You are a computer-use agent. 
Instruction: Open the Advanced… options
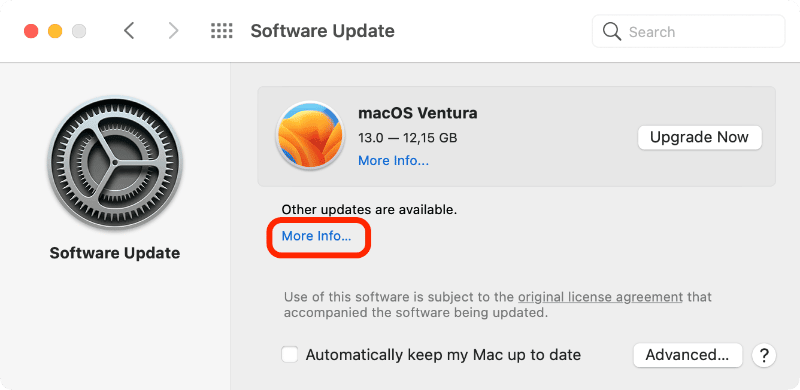687,355
